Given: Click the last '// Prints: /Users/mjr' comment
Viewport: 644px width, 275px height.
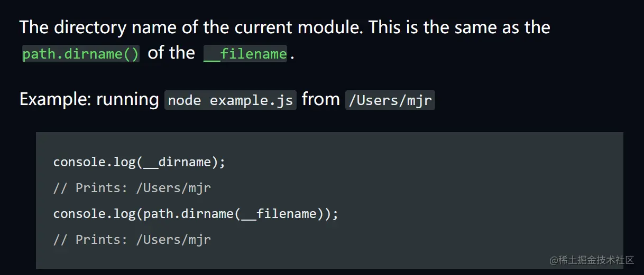Looking at the screenshot, I should coord(132,240).
